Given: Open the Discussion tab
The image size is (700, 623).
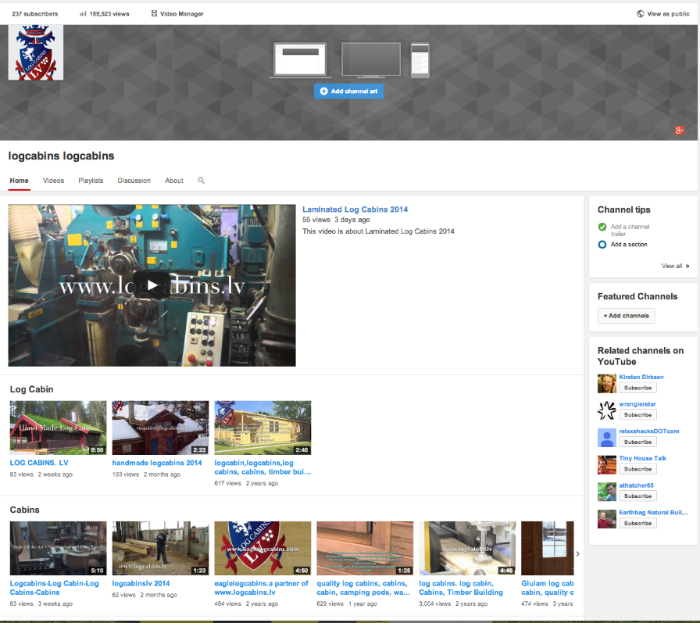Looking at the screenshot, I should 134,180.
